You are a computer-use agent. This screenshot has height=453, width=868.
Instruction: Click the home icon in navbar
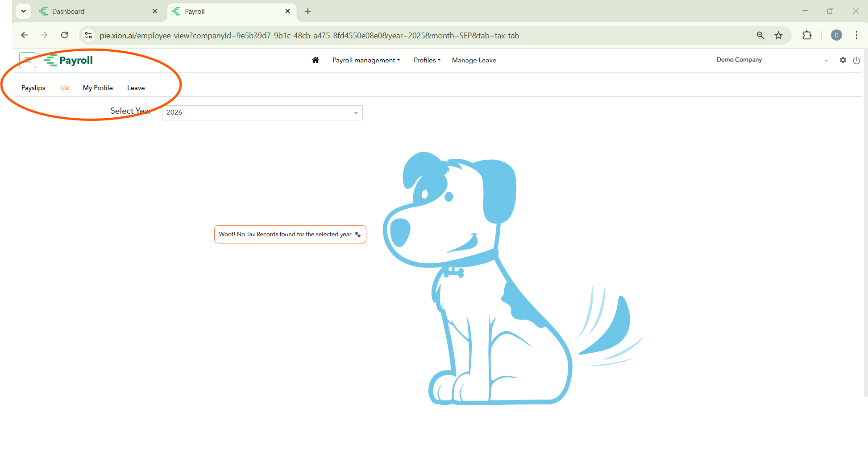click(x=315, y=60)
